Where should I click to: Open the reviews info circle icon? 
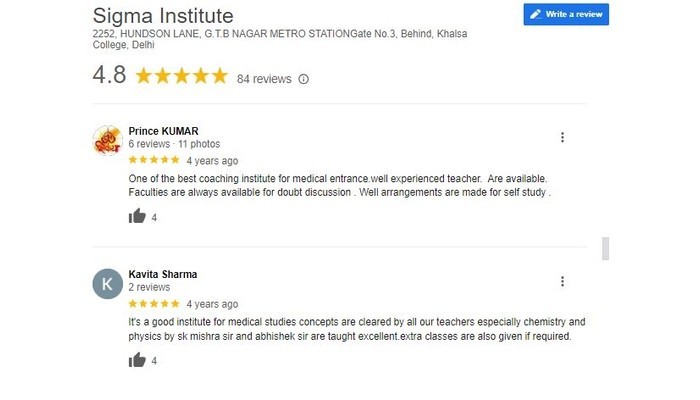(304, 79)
